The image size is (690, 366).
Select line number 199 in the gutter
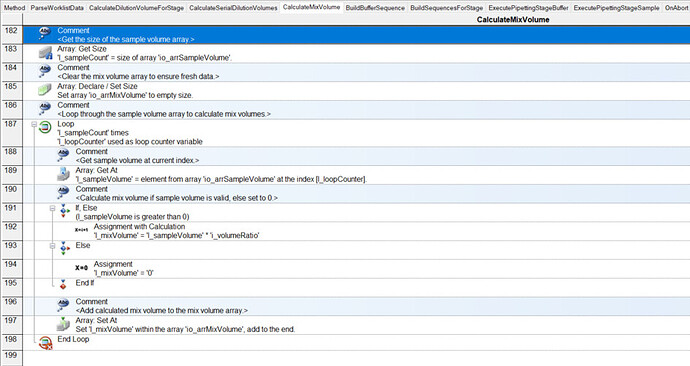[11, 358]
